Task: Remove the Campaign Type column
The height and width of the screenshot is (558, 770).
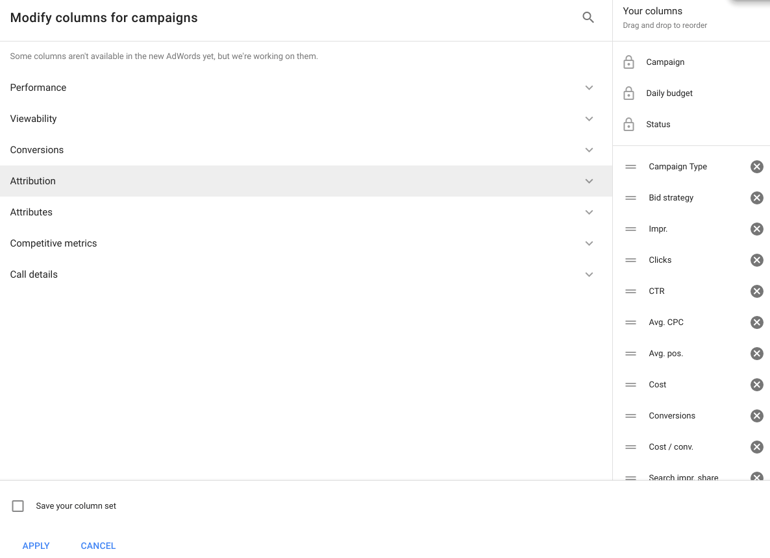Action: click(756, 167)
